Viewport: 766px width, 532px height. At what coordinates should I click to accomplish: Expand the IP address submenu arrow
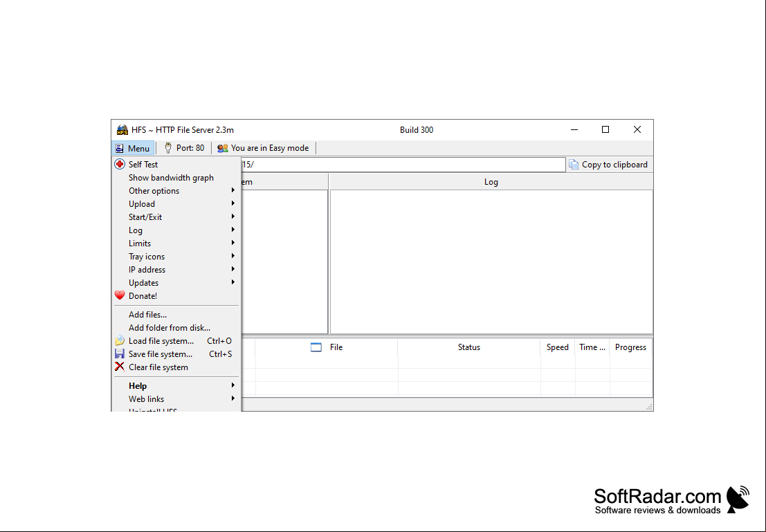[233, 268]
